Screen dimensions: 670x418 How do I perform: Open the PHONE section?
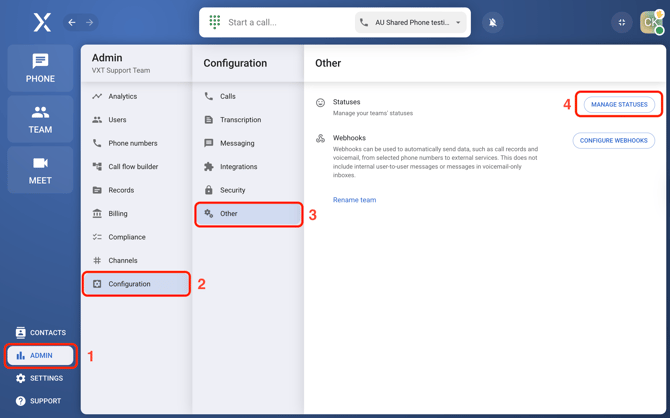pos(40,68)
